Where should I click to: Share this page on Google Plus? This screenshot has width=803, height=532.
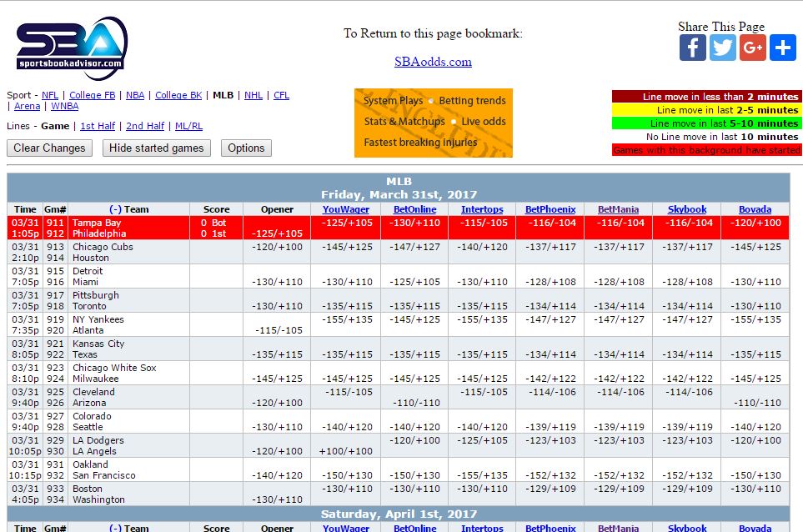(x=753, y=48)
